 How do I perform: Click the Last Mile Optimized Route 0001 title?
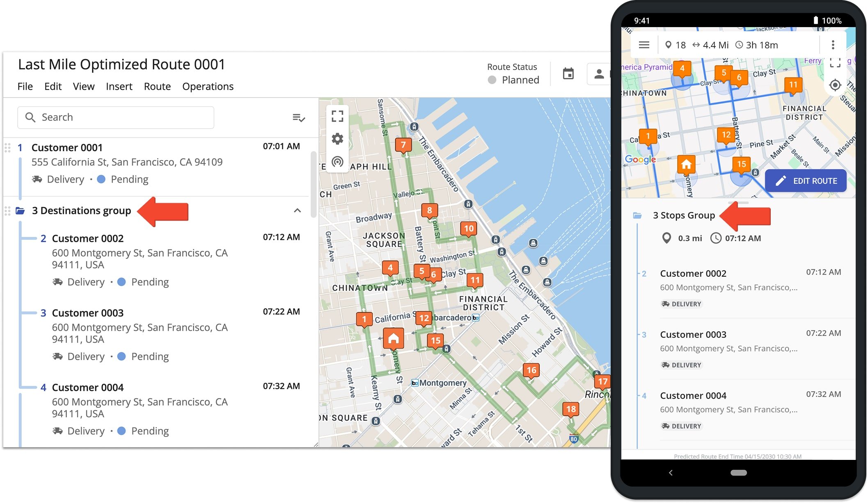coord(121,64)
